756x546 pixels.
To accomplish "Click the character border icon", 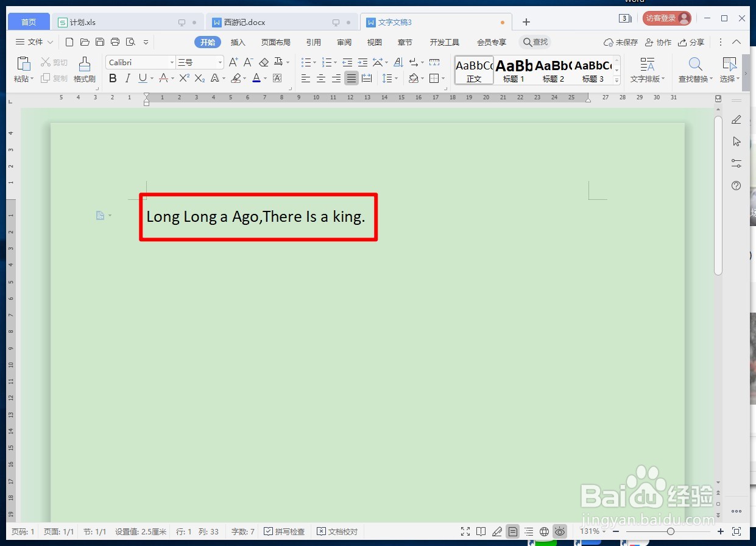I will (x=277, y=78).
